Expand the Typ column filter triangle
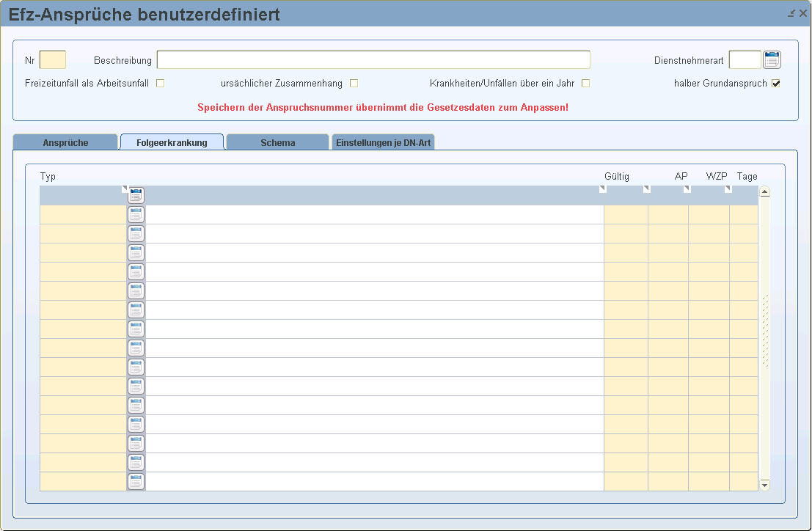This screenshot has width=812, height=531. pyautogui.click(x=124, y=189)
